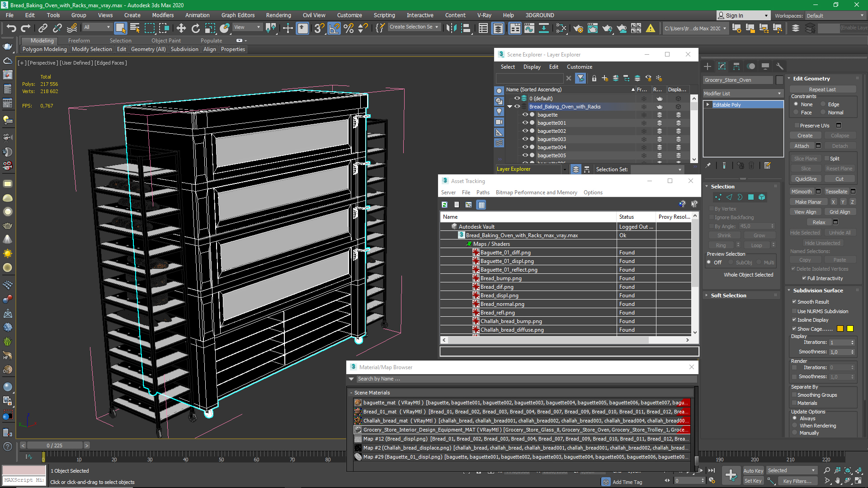Uncheck Smooth Result checkbox
The image size is (868, 488).
click(794, 302)
